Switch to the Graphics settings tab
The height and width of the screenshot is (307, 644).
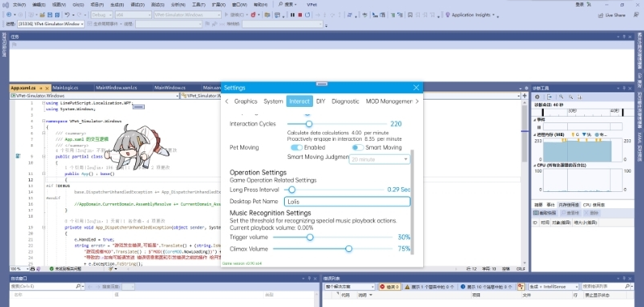[246, 101]
